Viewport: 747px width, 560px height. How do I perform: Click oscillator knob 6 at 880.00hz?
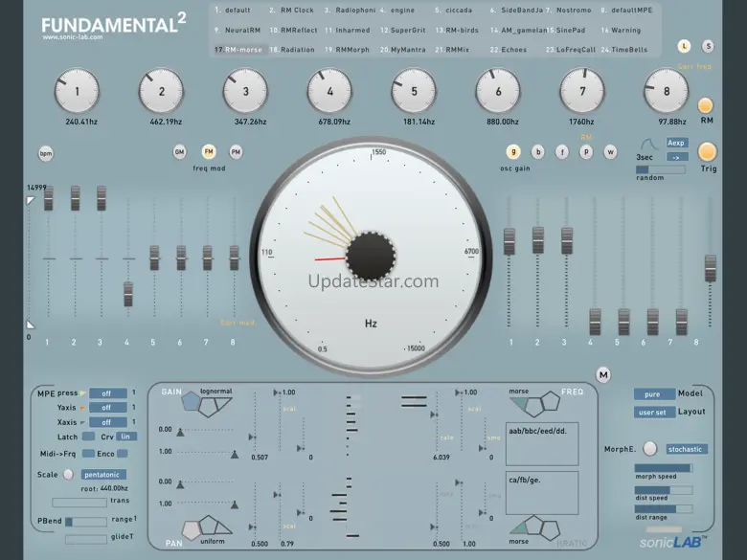(x=498, y=92)
